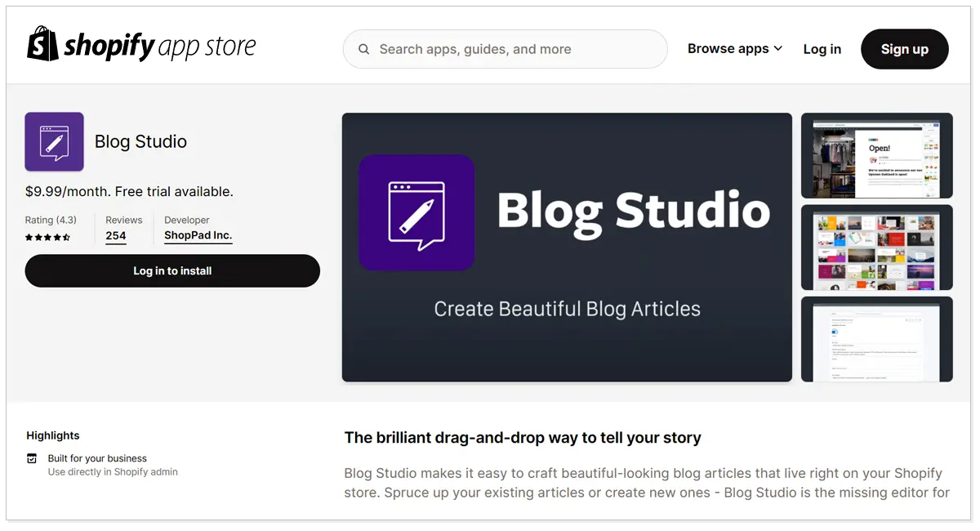Open the first screenshot thumbnail with Open! article
The image size is (980, 531).
click(876, 155)
